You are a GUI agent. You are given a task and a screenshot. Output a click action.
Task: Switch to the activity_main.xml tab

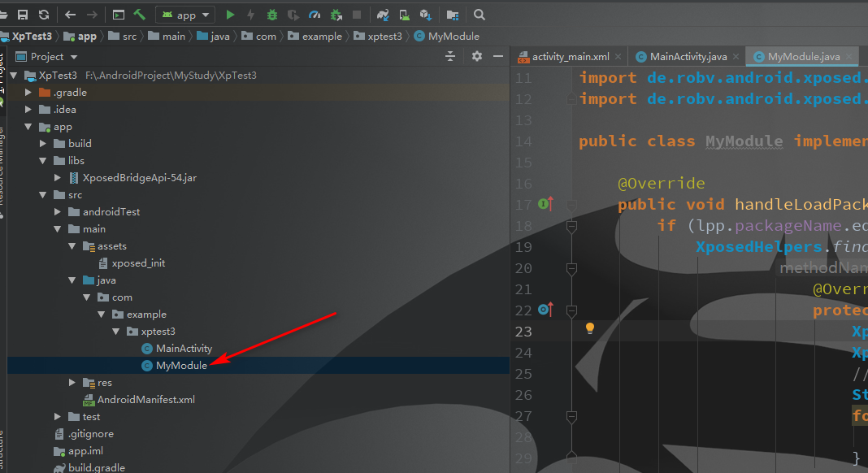coord(568,56)
